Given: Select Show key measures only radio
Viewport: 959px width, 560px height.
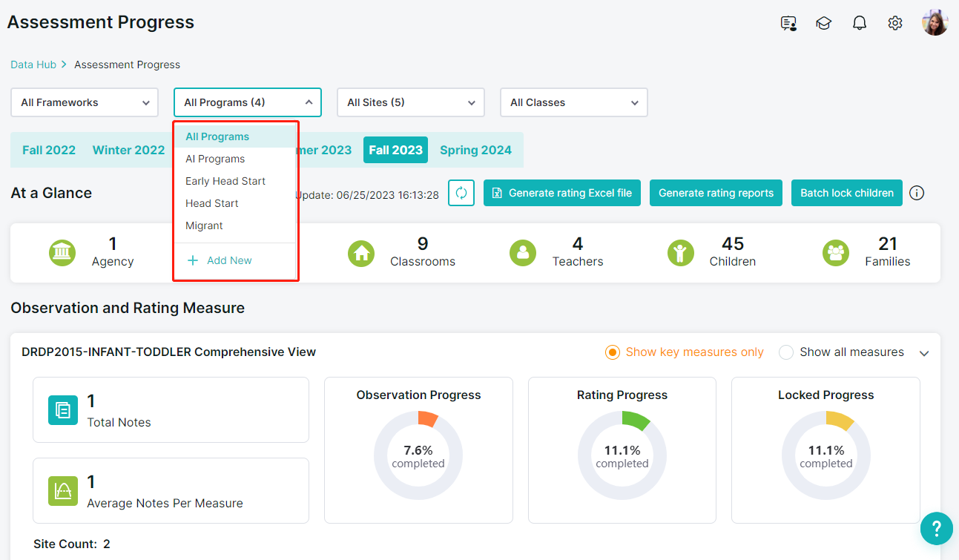Looking at the screenshot, I should (x=613, y=352).
